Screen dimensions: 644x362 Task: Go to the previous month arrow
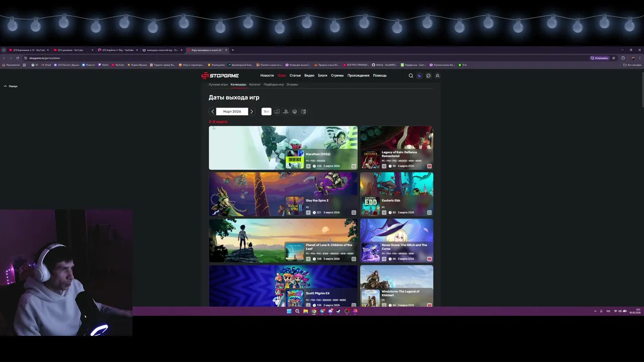coord(212,112)
